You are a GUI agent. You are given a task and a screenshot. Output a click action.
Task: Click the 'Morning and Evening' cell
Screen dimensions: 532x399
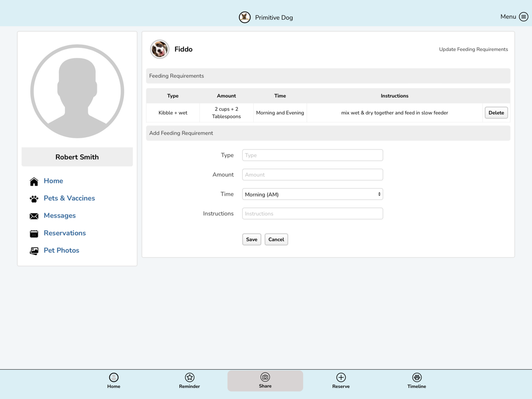pos(280,113)
